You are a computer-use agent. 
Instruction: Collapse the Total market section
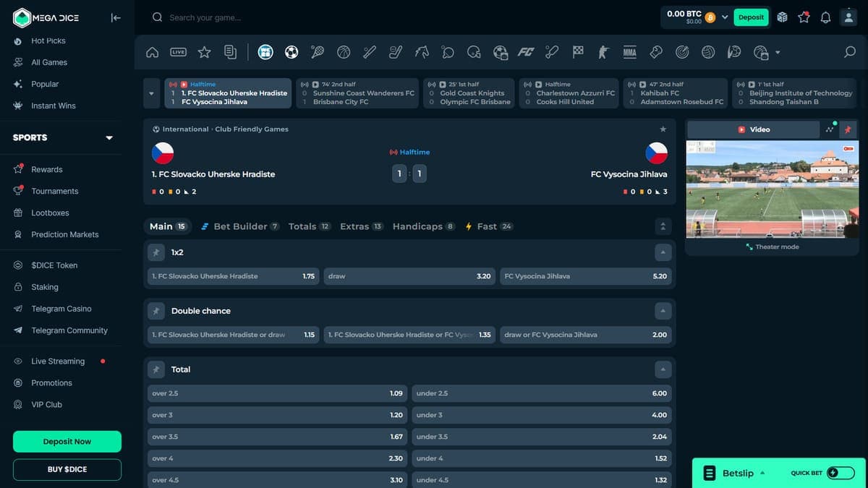coord(663,369)
